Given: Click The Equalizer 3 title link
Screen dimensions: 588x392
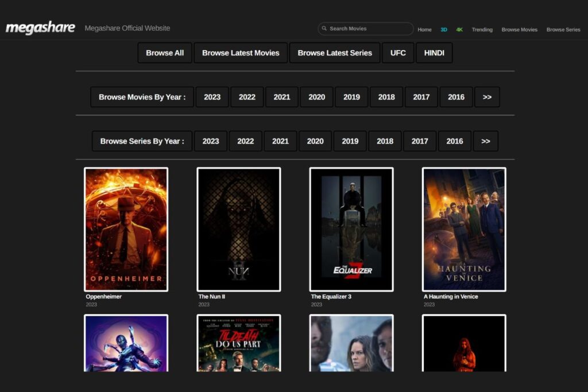Looking at the screenshot, I should coord(331,296).
